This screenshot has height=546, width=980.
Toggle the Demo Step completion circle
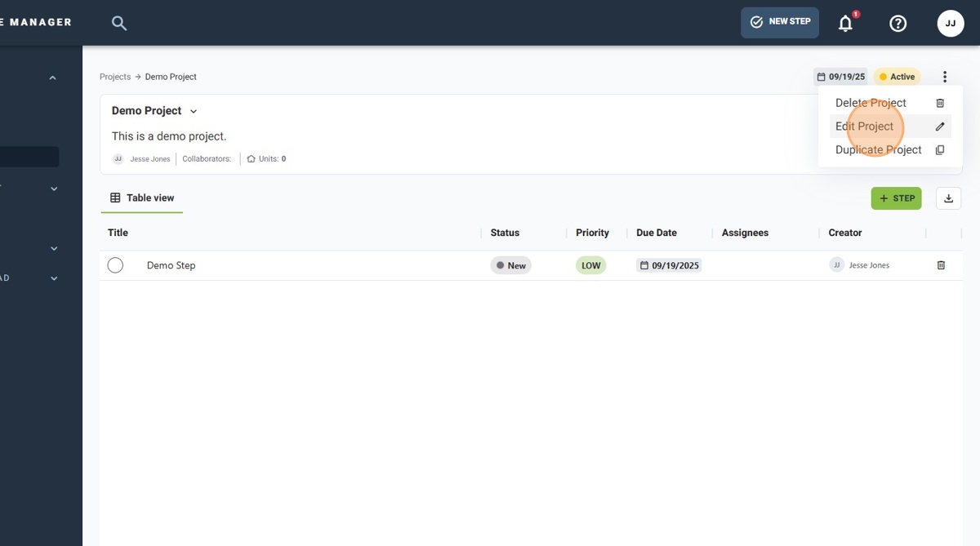[x=115, y=265]
